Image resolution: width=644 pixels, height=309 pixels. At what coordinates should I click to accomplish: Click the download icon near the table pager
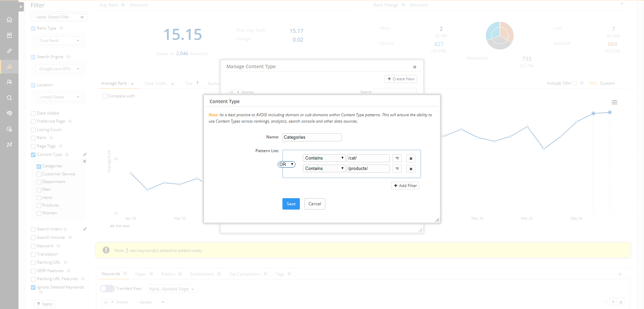[x=621, y=302]
